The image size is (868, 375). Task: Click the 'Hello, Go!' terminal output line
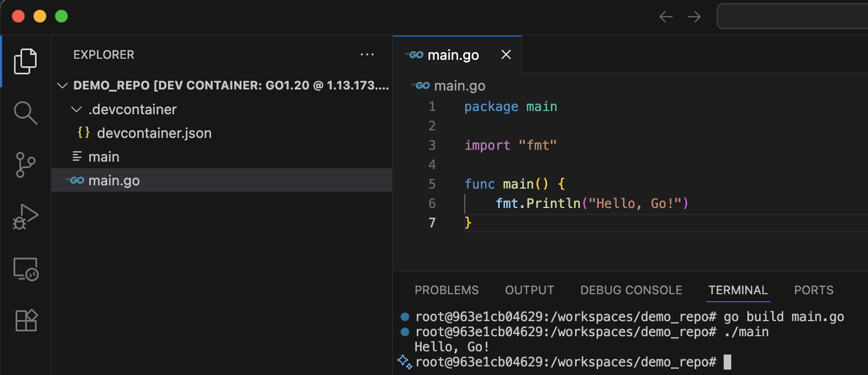click(x=451, y=347)
